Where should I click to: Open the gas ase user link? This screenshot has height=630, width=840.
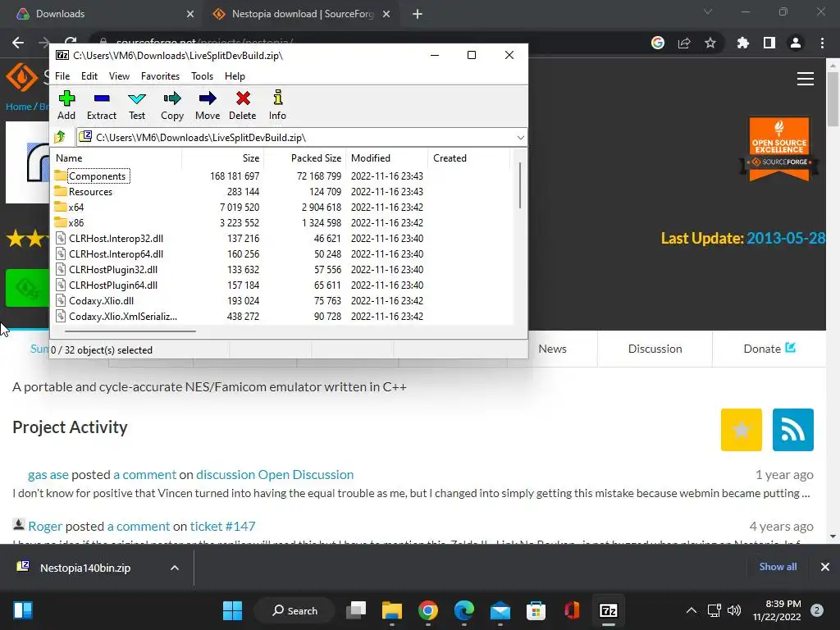coord(48,475)
